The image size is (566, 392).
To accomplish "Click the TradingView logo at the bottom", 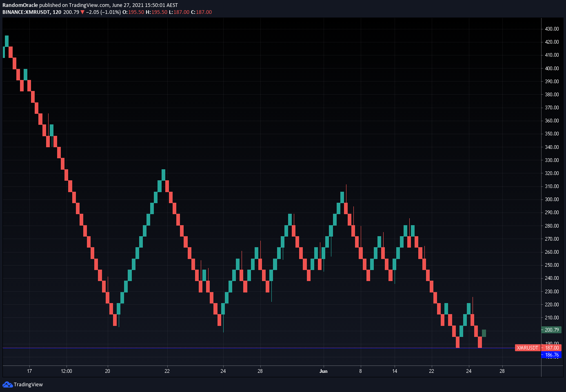I will pyautogui.click(x=22, y=384).
